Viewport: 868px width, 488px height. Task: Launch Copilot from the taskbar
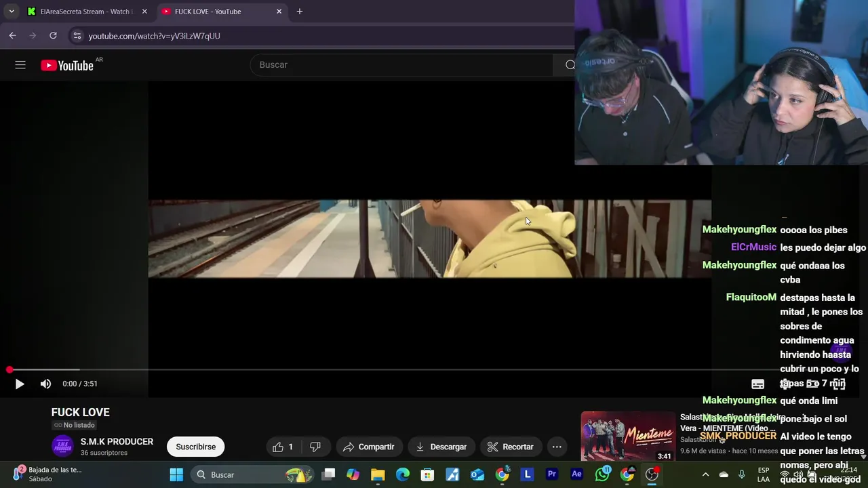(353, 474)
